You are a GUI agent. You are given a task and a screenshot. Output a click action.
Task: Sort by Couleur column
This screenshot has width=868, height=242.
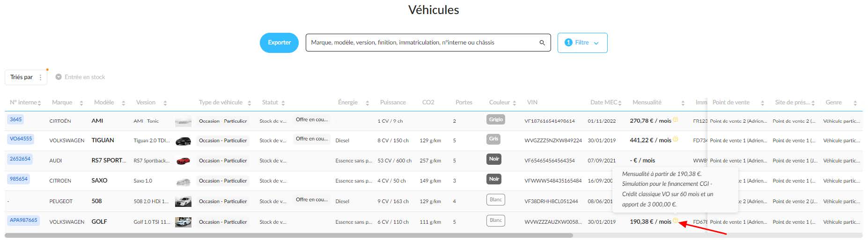click(x=515, y=103)
